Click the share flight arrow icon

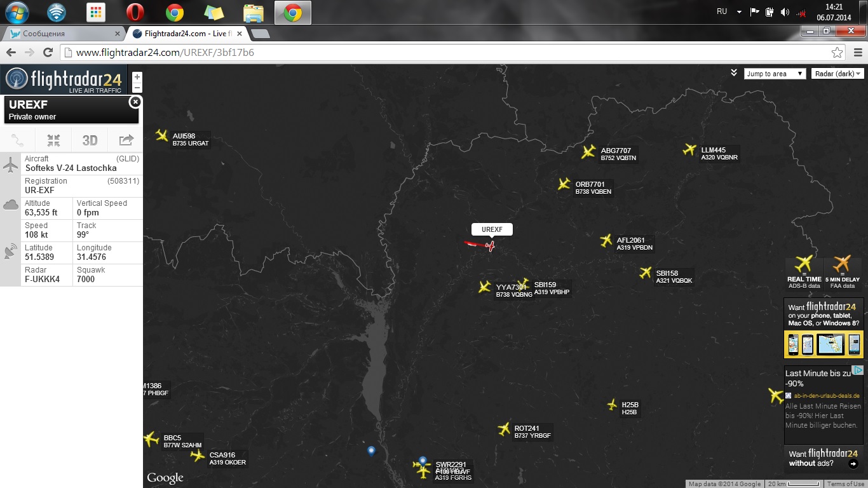click(126, 140)
